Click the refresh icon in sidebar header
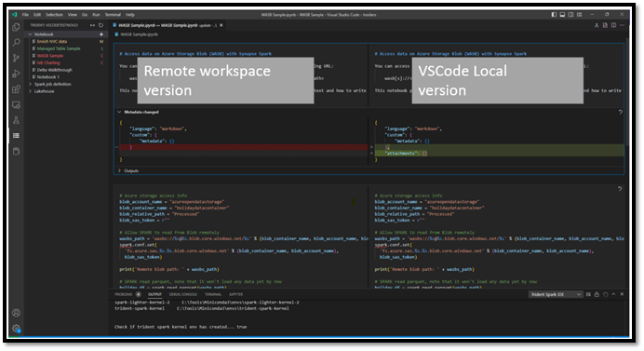This screenshot has height=351, width=644. [101, 25]
